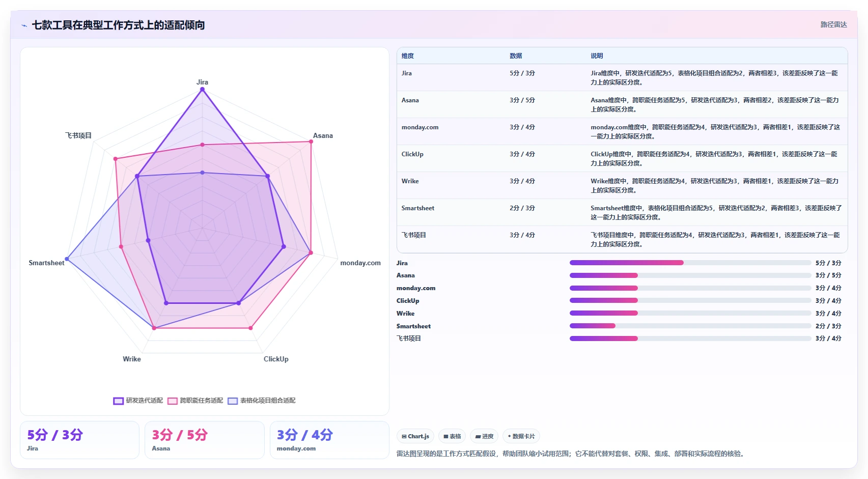
Task: Click the pink data point on the Smartsheet axis
Action: click(121, 247)
